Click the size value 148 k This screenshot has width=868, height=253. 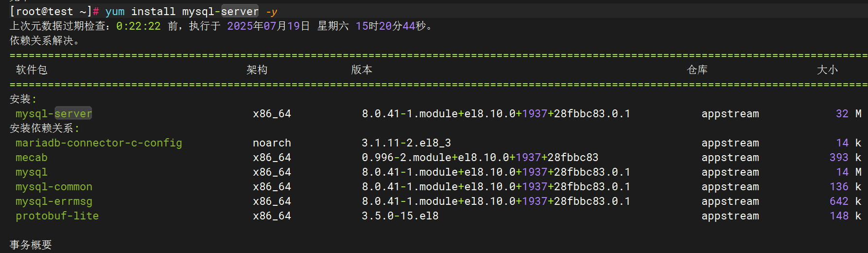[x=846, y=216]
